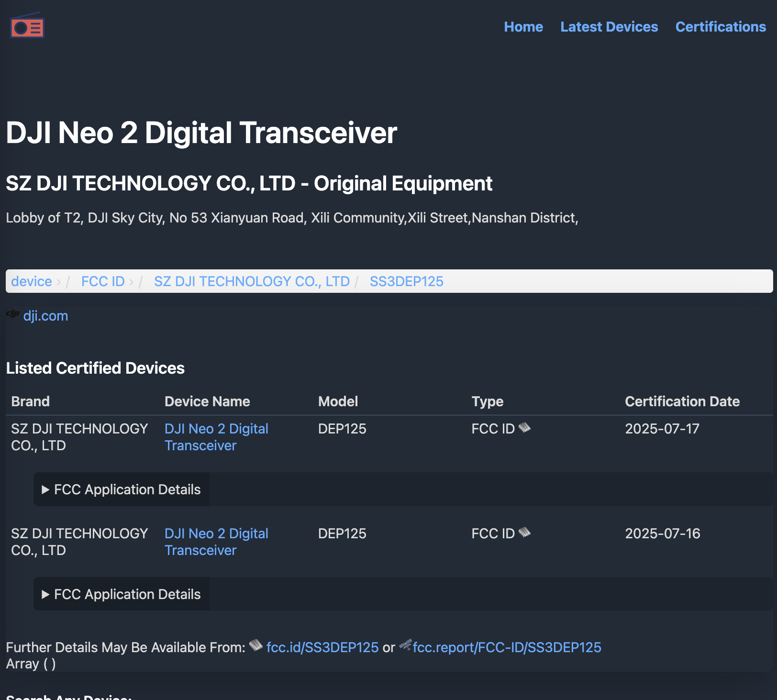Click the FCC ID breadcrumb link
Viewport: 777px width, 700px height.
(103, 281)
